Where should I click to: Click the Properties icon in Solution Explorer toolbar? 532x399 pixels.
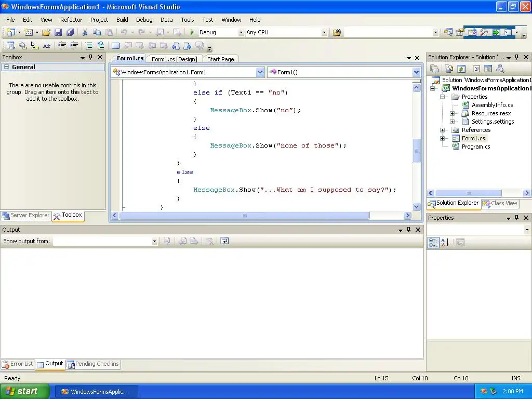(x=434, y=69)
